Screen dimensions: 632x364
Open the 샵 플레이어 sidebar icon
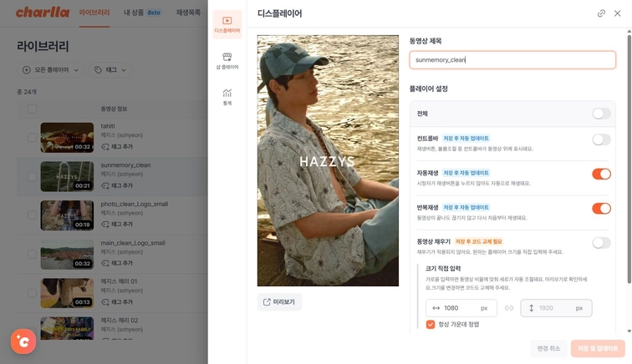227,61
